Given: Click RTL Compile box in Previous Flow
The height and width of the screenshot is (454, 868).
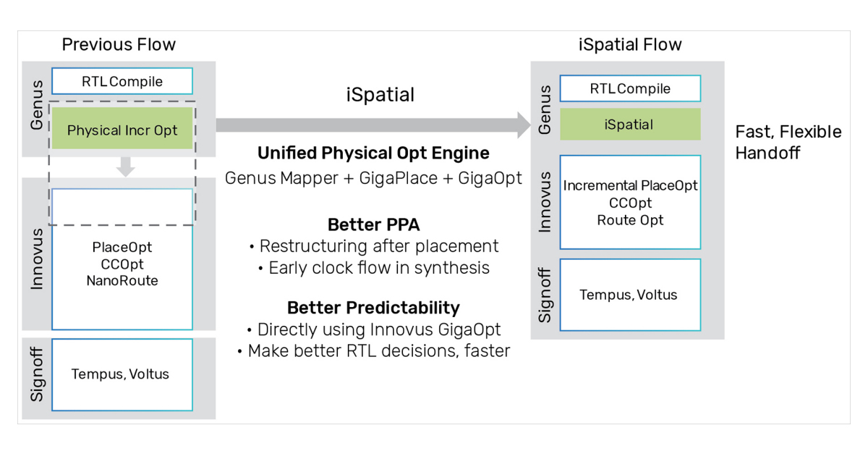Looking at the screenshot, I should tap(122, 81).
